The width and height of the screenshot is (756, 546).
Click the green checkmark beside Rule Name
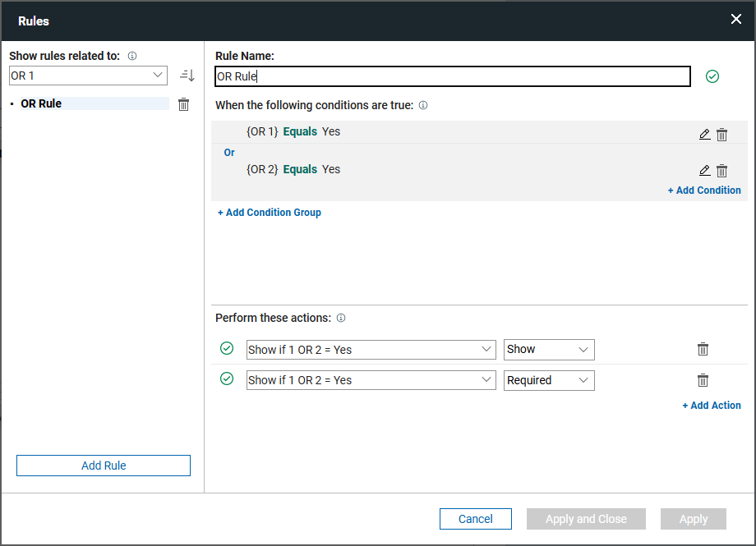pyautogui.click(x=712, y=76)
